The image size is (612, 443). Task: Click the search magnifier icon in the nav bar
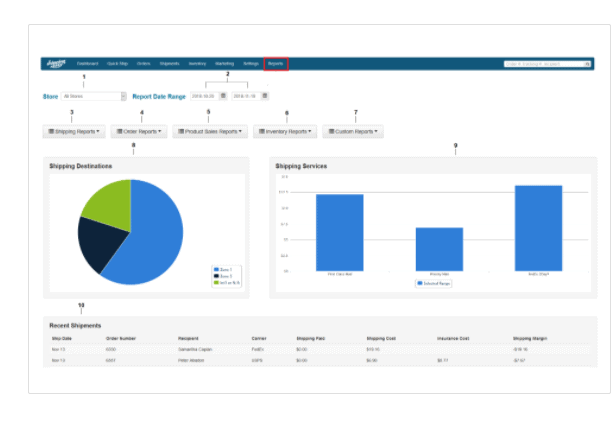587,64
